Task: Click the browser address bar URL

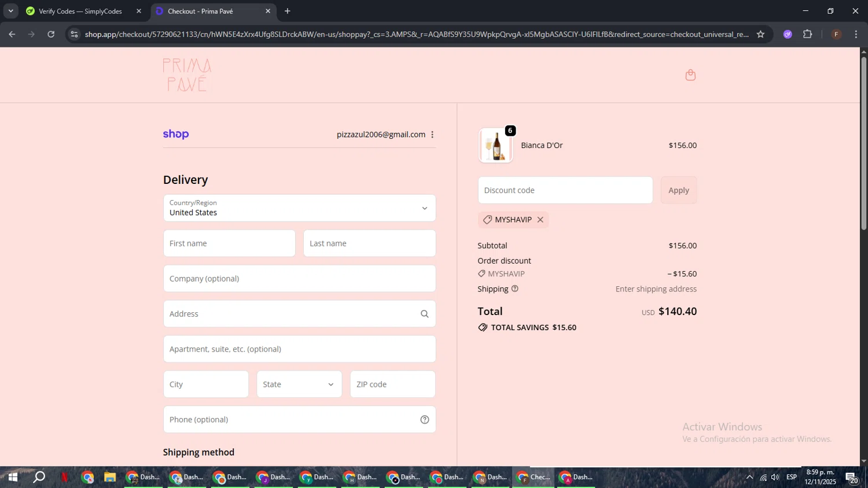Action: coord(417,34)
